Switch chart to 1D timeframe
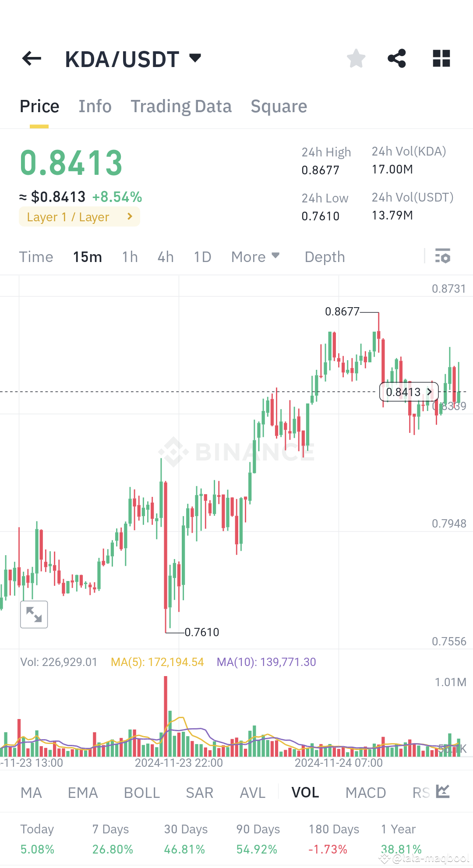 tap(202, 256)
